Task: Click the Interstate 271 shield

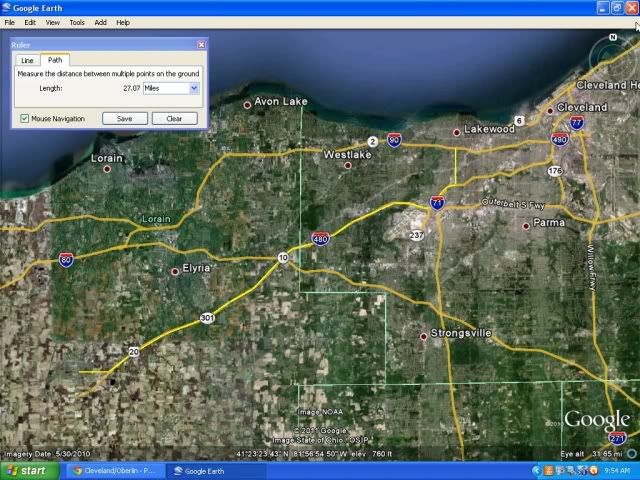Action: [x=618, y=438]
